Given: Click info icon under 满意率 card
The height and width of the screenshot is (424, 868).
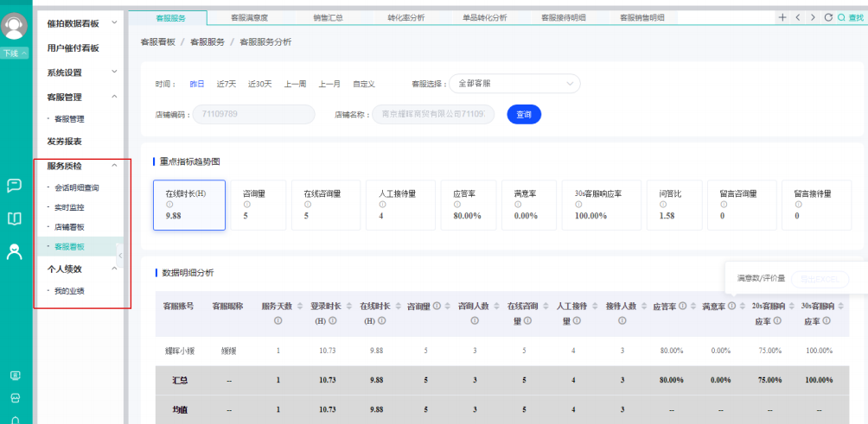Looking at the screenshot, I should 518,205.
